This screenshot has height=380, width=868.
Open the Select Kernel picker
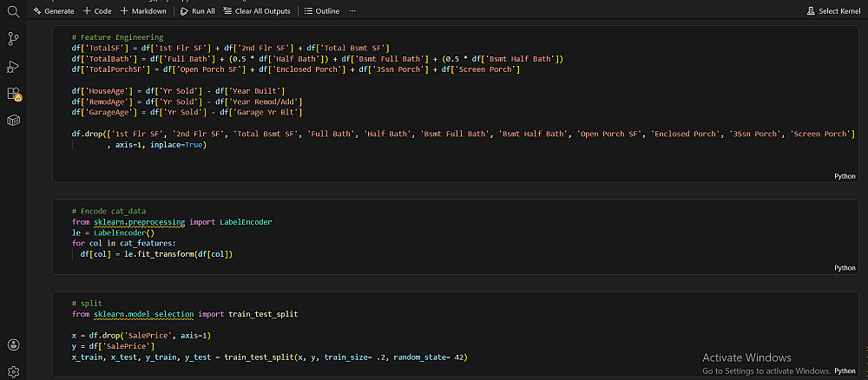click(833, 11)
